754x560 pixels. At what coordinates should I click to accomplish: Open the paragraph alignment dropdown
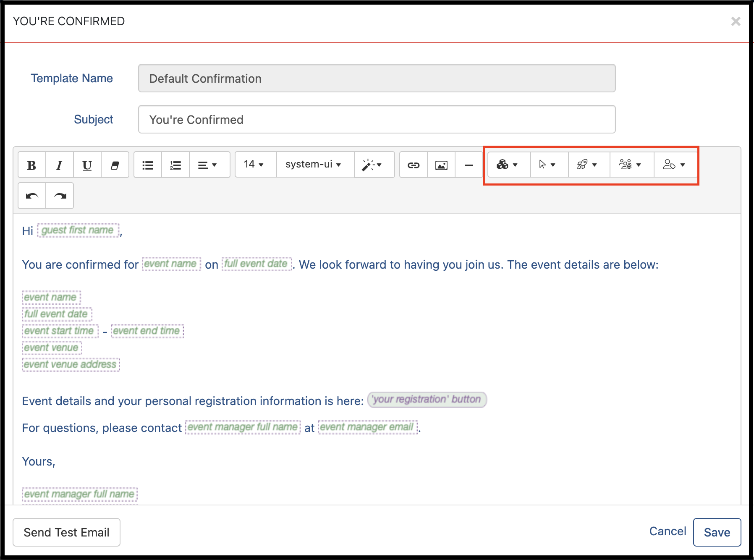(209, 165)
